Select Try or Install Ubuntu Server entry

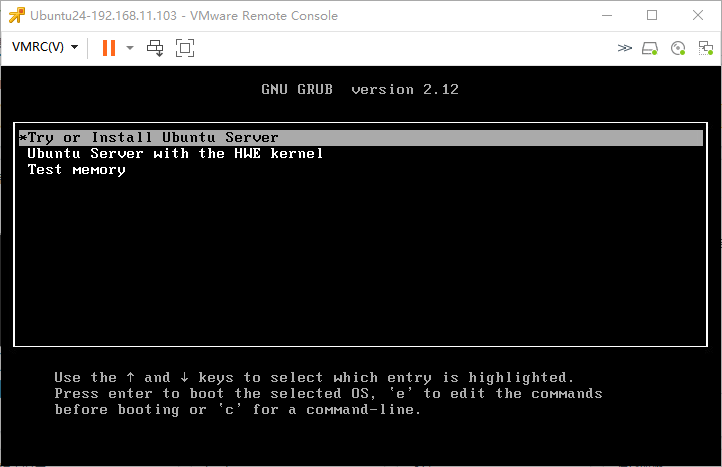[x=361, y=138]
